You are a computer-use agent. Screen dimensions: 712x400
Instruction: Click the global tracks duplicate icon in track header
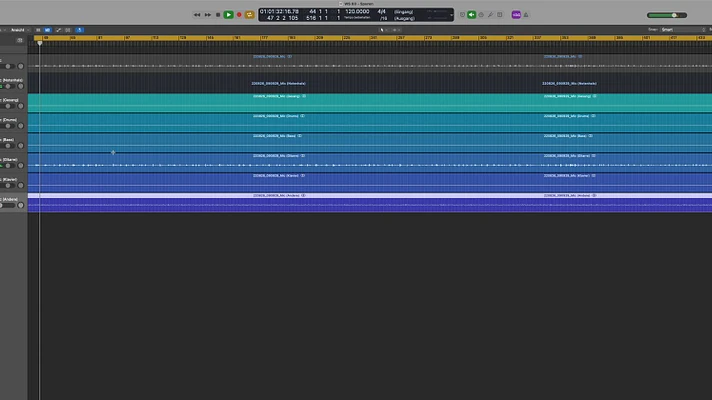(20, 40)
